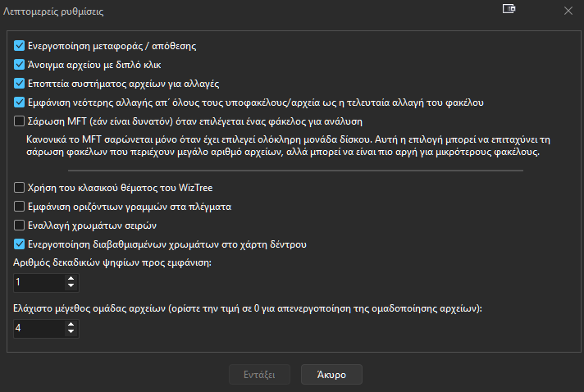
Task: Check Εμφάνιση οριζόντιων γραμμών στα πλέγματα
Action: [x=21, y=206]
